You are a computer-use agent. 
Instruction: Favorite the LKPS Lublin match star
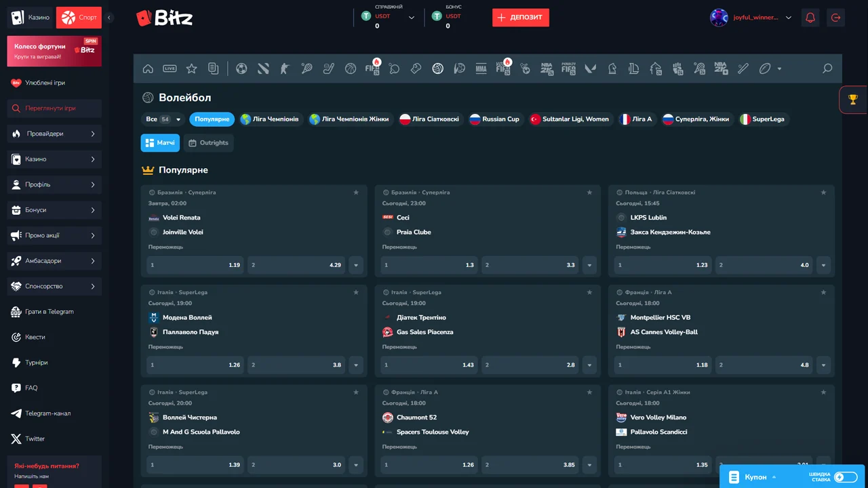coord(824,192)
